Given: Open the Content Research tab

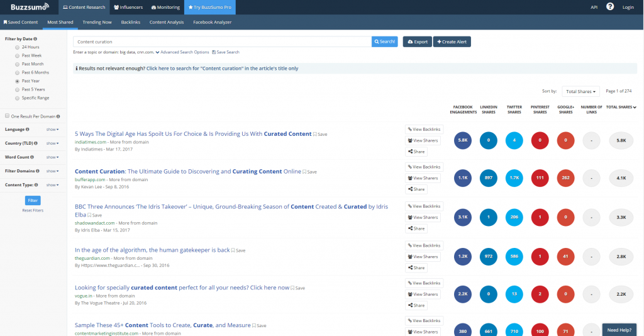Looking at the screenshot, I should point(84,7).
